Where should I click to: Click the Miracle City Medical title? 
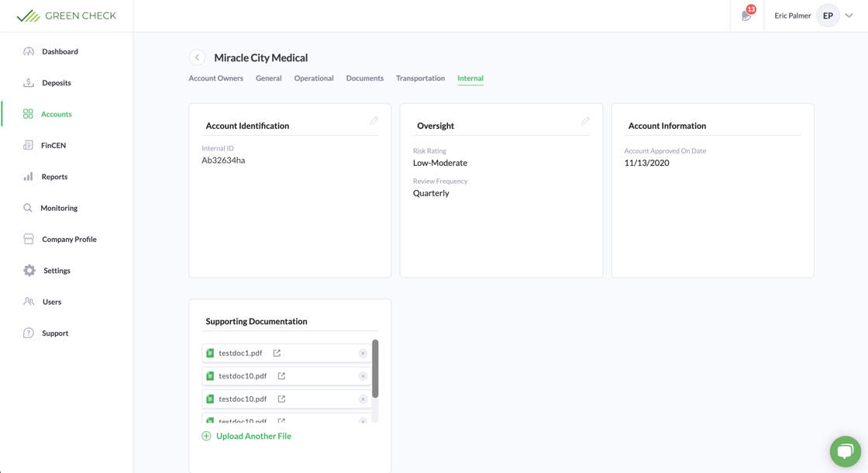[x=260, y=57]
